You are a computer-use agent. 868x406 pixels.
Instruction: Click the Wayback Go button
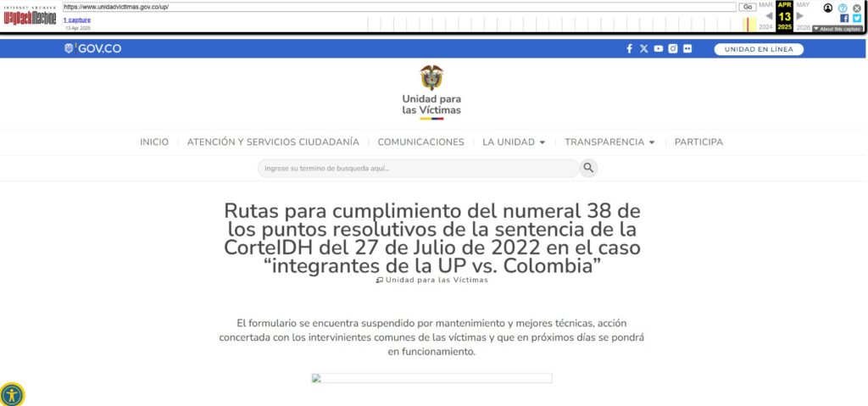748,7
